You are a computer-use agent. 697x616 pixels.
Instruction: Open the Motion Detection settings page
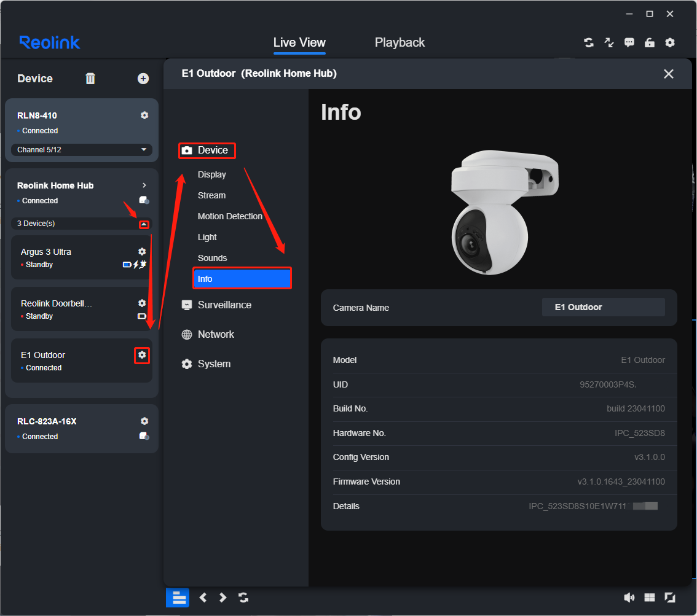point(230,216)
